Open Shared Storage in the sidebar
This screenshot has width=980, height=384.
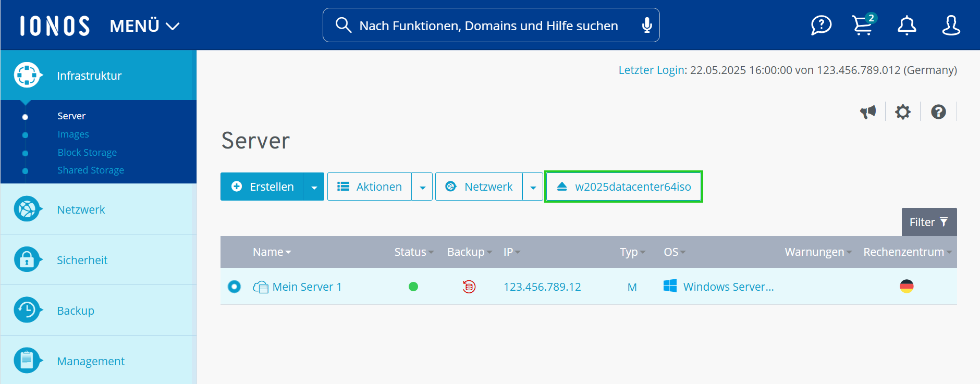pyautogui.click(x=91, y=170)
